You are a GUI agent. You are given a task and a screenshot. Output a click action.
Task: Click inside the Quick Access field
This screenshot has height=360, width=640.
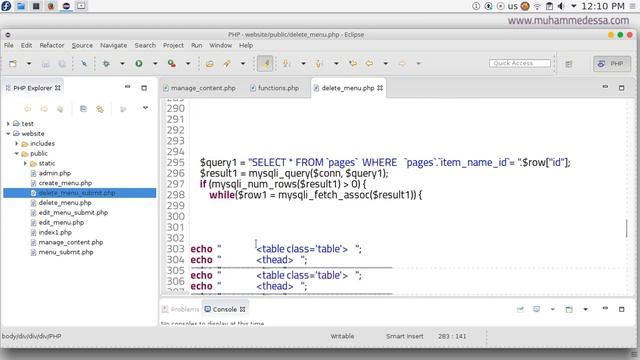520,63
